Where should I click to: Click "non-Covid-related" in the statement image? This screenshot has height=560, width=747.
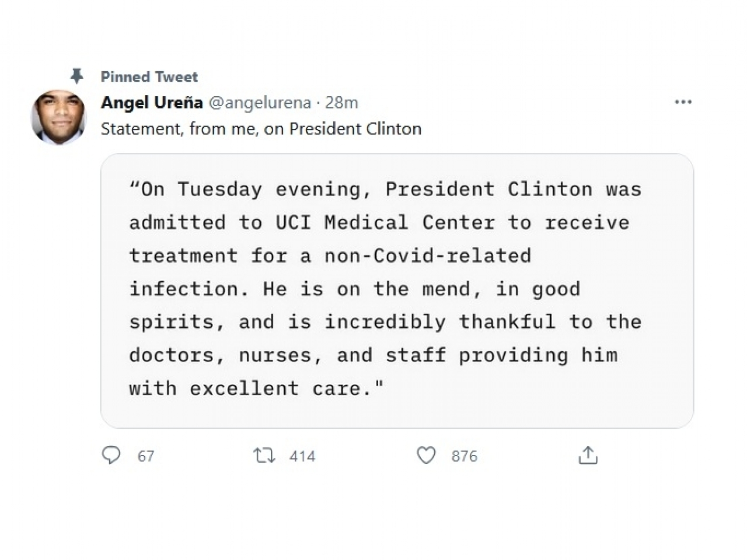click(x=427, y=256)
